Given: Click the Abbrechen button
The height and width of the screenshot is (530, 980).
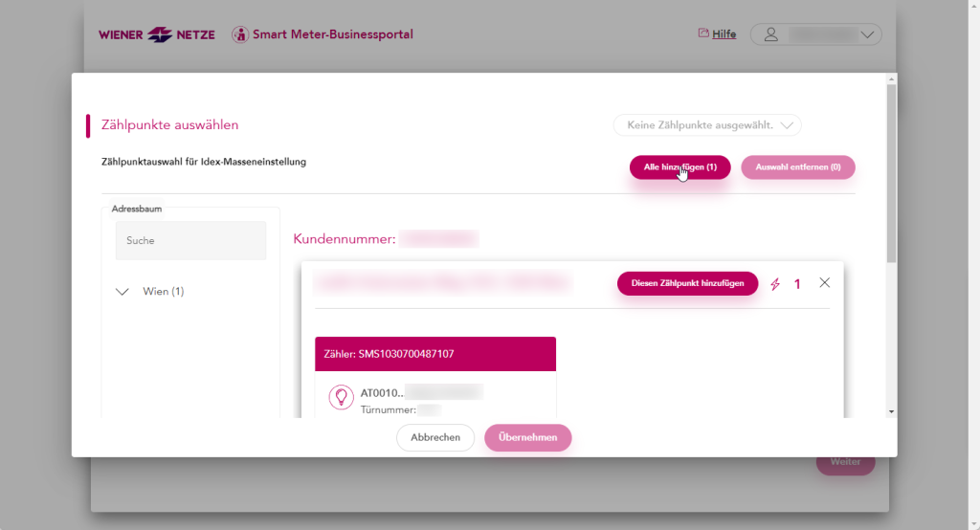Looking at the screenshot, I should pos(435,437).
